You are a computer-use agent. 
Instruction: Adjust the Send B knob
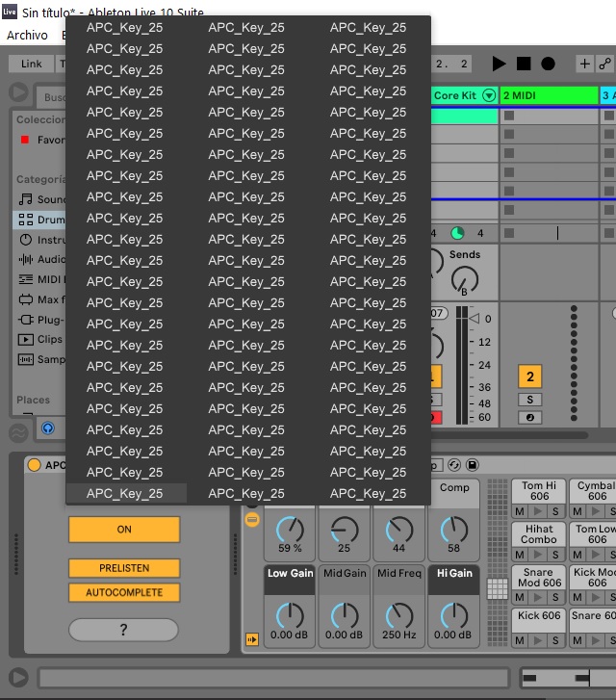click(464, 280)
